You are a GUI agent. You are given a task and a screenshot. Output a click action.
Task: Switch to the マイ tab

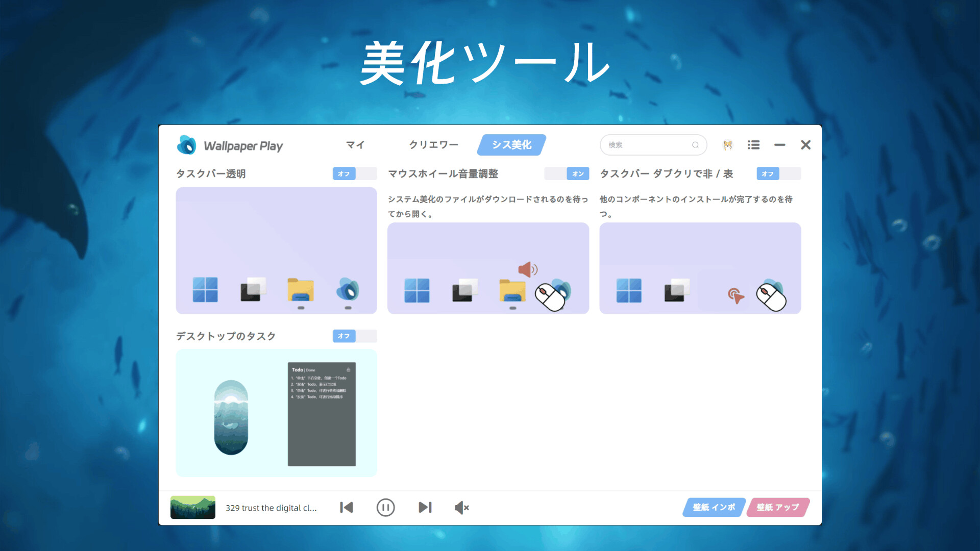point(355,145)
